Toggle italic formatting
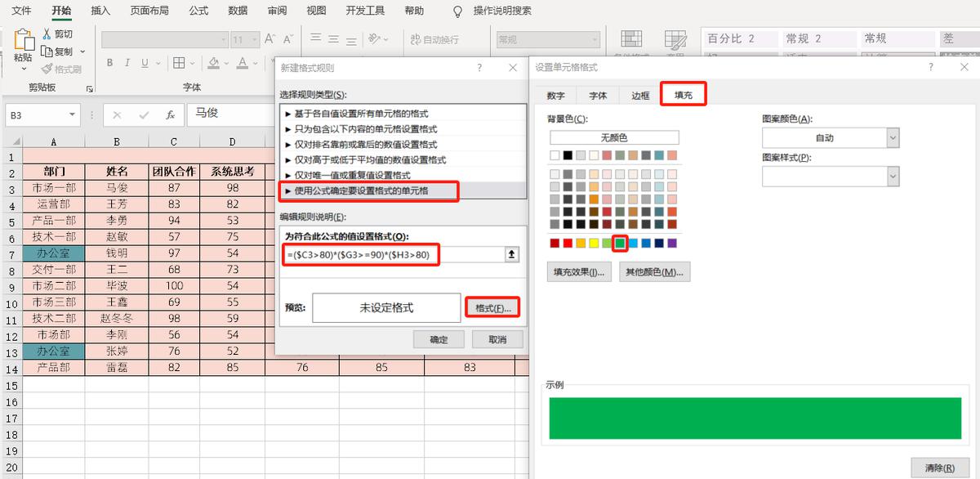This screenshot has width=980, height=479. coord(128,63)
